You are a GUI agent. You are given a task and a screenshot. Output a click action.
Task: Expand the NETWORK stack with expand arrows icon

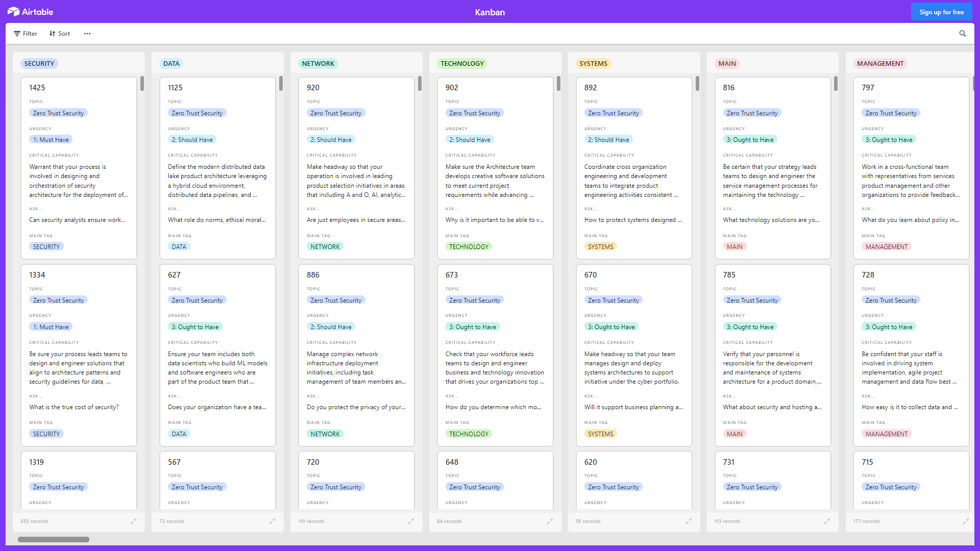click(411, 521)
